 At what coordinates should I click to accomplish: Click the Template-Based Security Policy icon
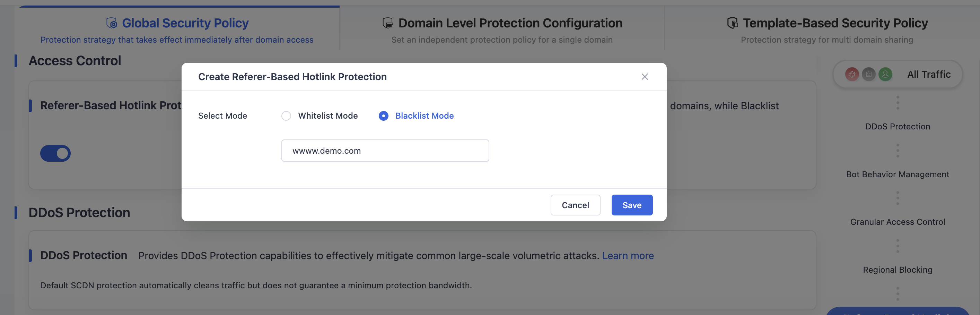point(732,23)
